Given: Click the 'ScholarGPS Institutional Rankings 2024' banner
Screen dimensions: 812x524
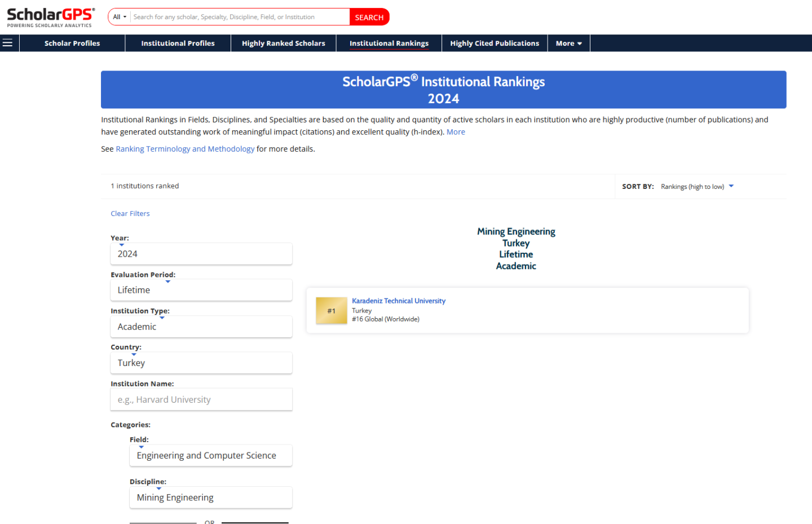Looking at the screenshot, I should click(444, 90).
